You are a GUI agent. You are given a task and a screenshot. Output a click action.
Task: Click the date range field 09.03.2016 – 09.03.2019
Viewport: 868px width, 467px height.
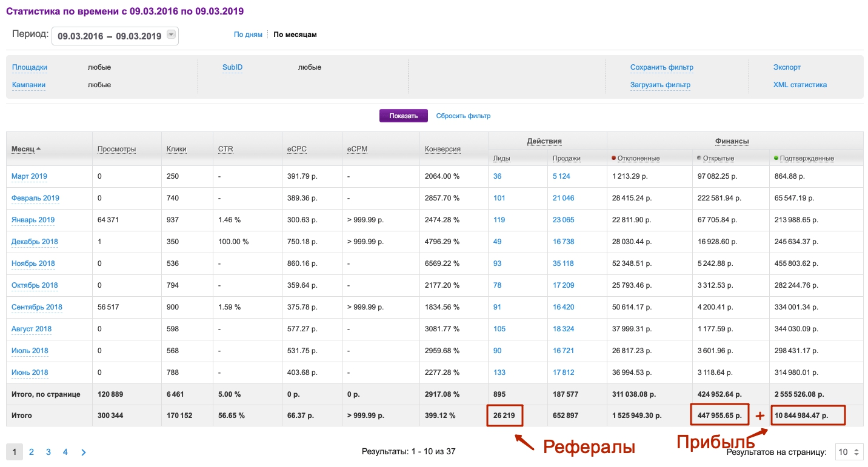click(x=115, y=36)
